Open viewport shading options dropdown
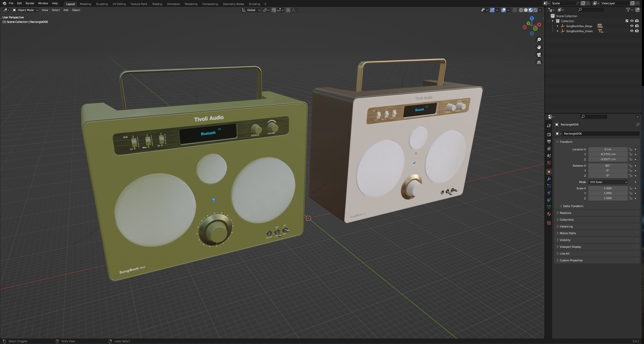 coord(540,10)
